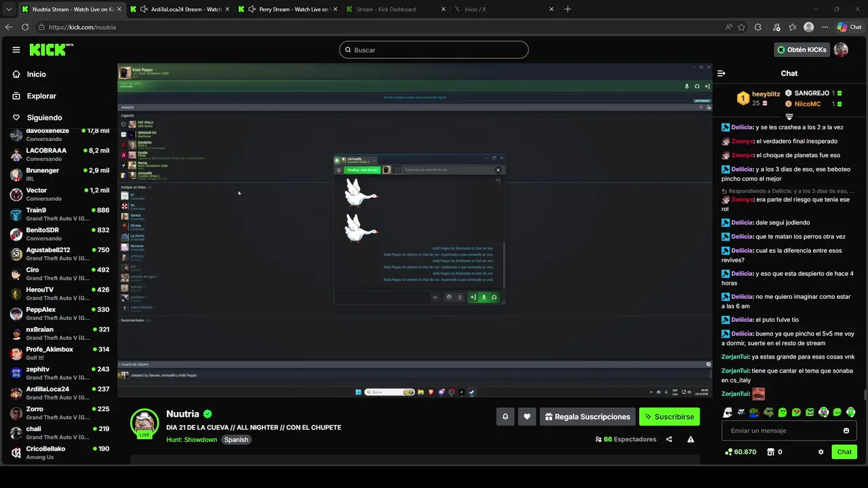Report the stream with the warning icon
This screenshot has width=868, height=488.
coord(690,439)
